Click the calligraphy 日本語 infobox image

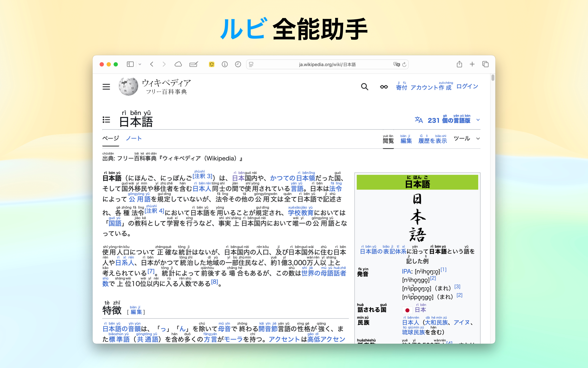point(417,217)
